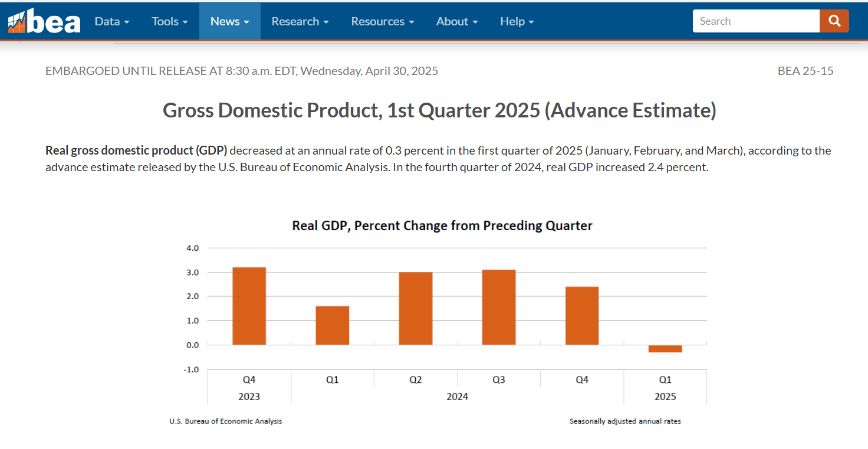868x449 pixels.
Task: Click the Help menu in navbar
Action: pos(517,21)
